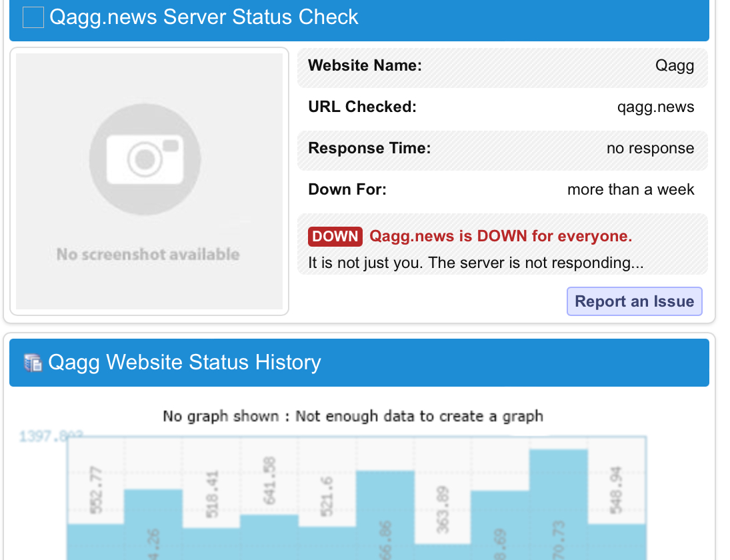Click the qagg.news URL Checked value
Image resolution: width=730 pixels, height=560 pixels.
tap(655, 107)
